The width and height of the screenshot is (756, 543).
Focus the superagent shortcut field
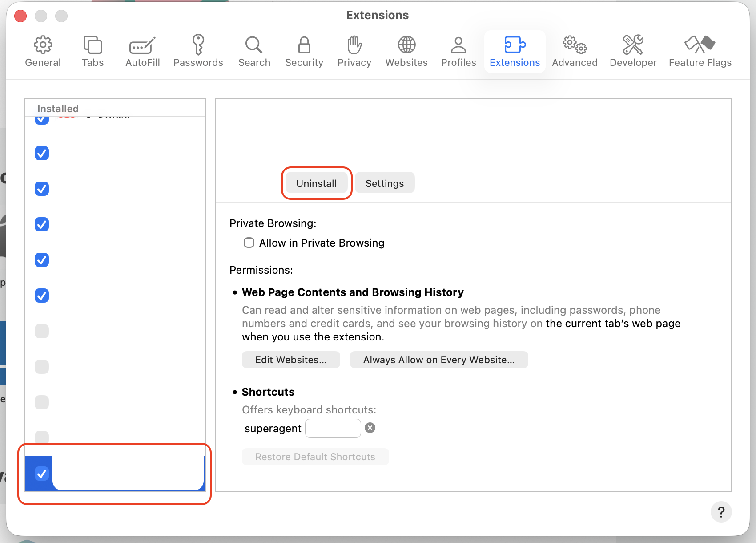click(333, 428)
